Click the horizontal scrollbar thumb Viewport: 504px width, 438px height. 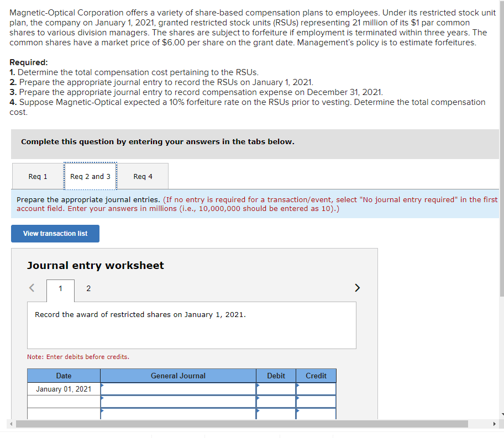(x=242, y=424)
